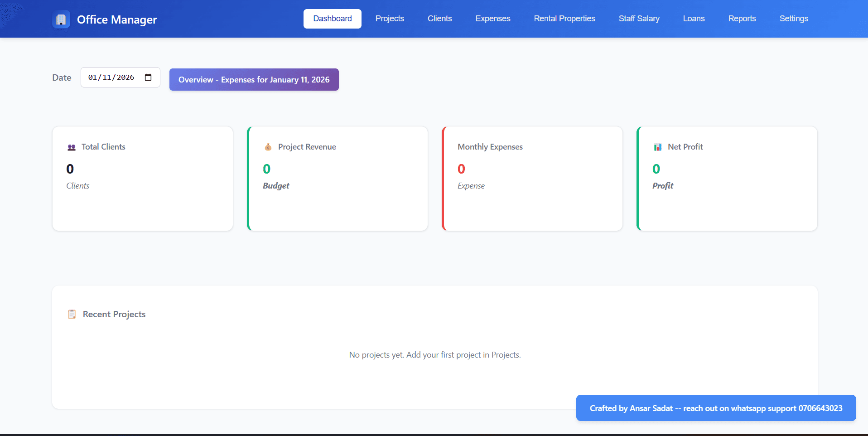
Task: View the Reports tab
Action: pos(742,19)
